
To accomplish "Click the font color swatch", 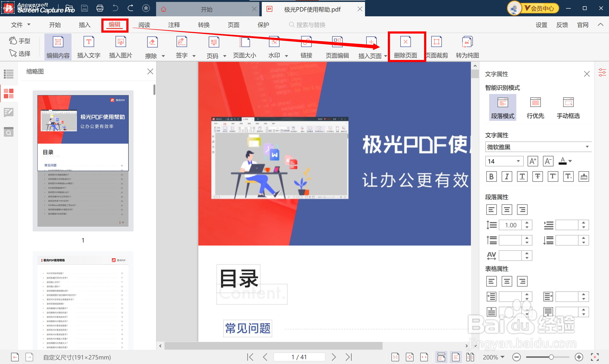I will point(562,161).
